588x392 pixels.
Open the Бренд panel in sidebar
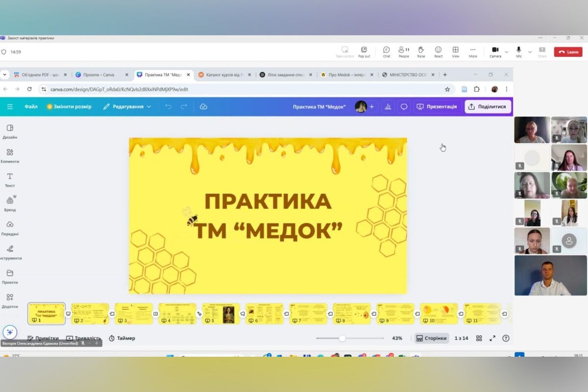(x=10, y=203)
